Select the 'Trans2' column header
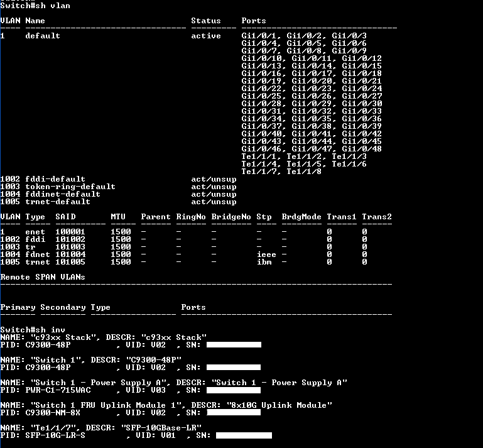Screen dimensions: 483x448 (x=377, y=217)
